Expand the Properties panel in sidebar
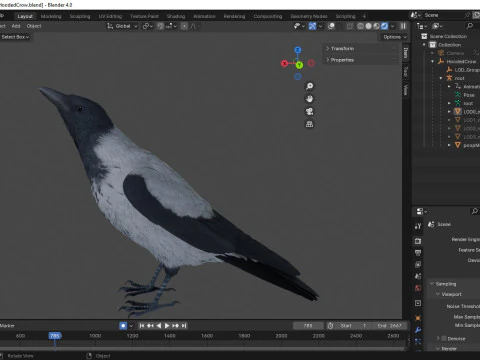Viewport: 480px width, 360px height. 361,60
